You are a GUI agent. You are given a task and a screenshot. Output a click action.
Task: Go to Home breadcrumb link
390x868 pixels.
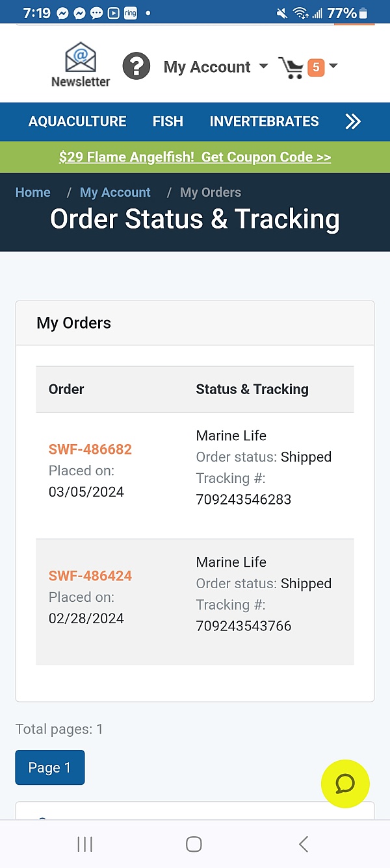click(x=32, y=192)
